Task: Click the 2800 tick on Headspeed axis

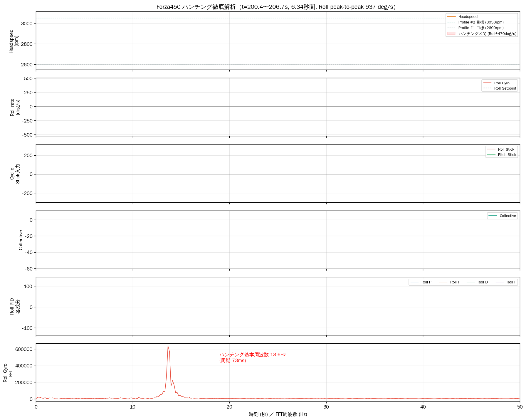Action: click(27, 44)
